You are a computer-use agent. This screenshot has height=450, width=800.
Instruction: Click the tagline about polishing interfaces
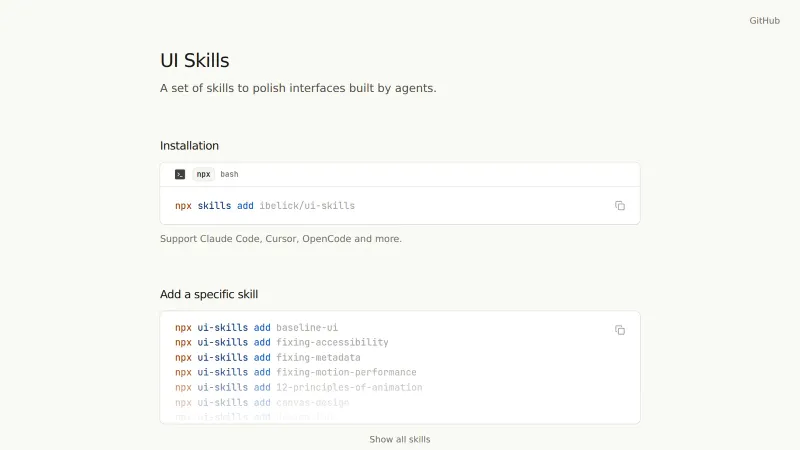click(x=298, y=88)
